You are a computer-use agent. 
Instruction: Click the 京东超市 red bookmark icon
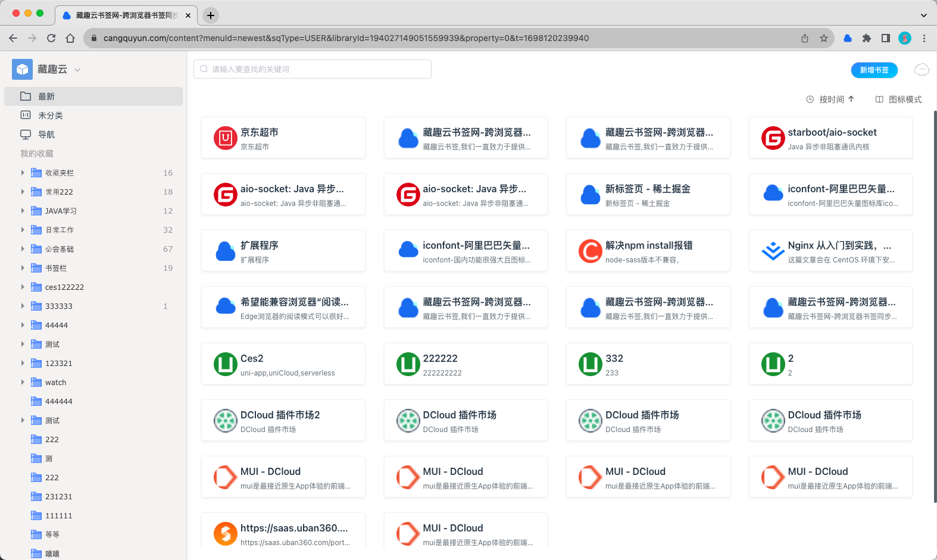(x=225, y=138)
